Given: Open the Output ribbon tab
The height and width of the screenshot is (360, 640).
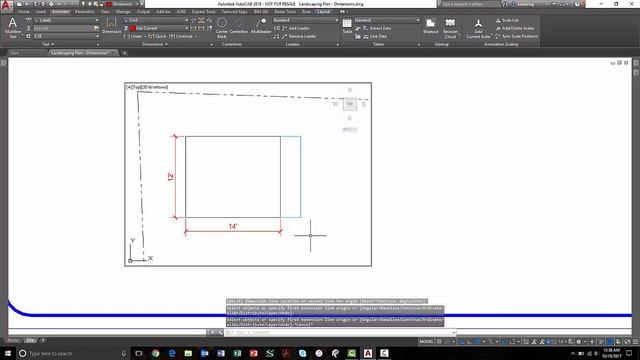Looking at the screenshot, I should (x=143, y=12).
